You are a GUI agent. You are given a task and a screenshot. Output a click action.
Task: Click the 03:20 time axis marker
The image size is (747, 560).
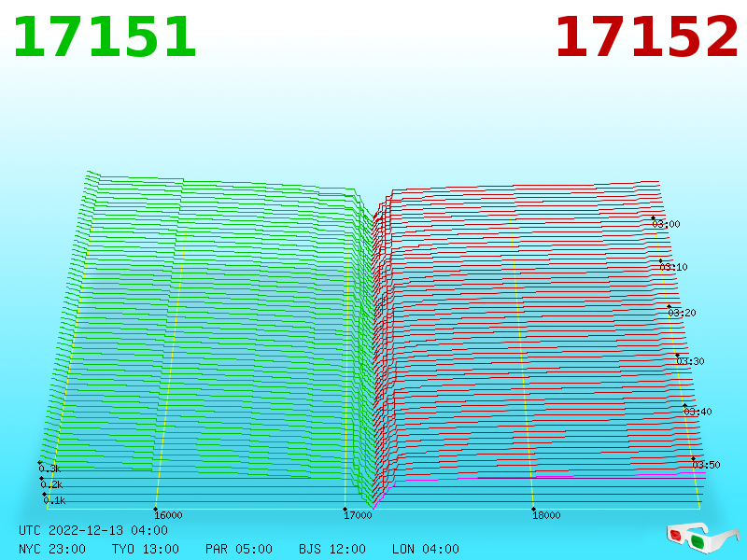(682, 313)
